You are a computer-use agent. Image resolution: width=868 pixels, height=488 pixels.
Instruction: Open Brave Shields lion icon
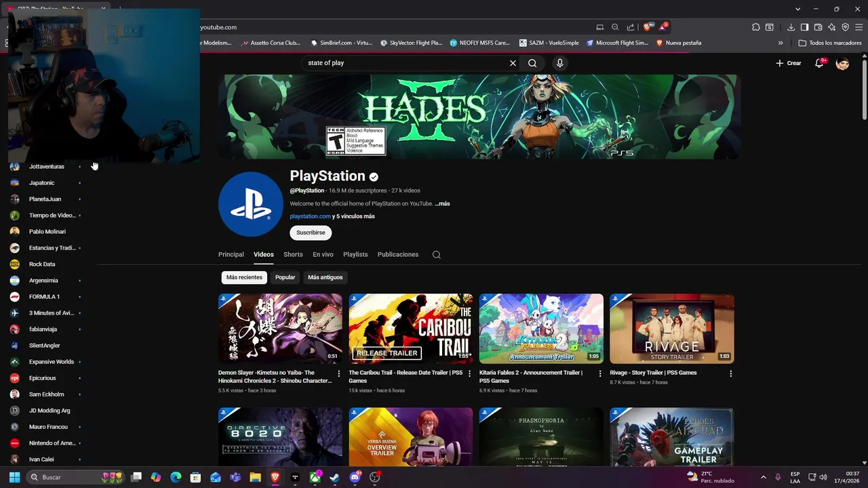coord(648,27)
